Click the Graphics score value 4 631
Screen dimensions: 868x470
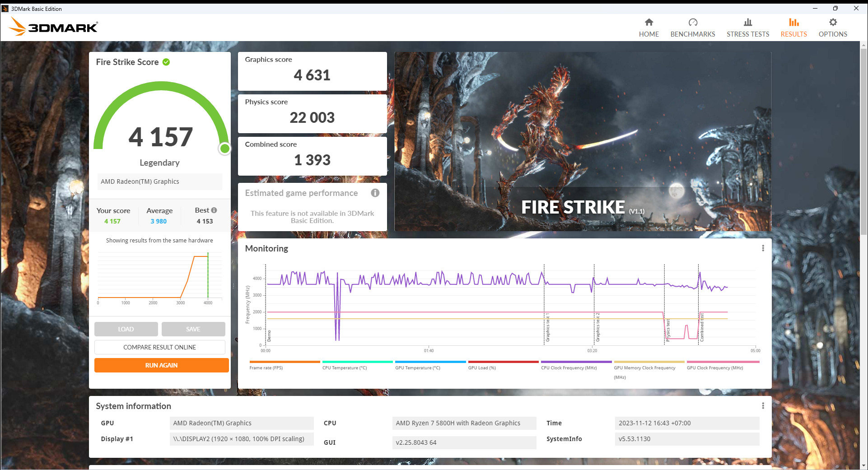click(312, 75)
